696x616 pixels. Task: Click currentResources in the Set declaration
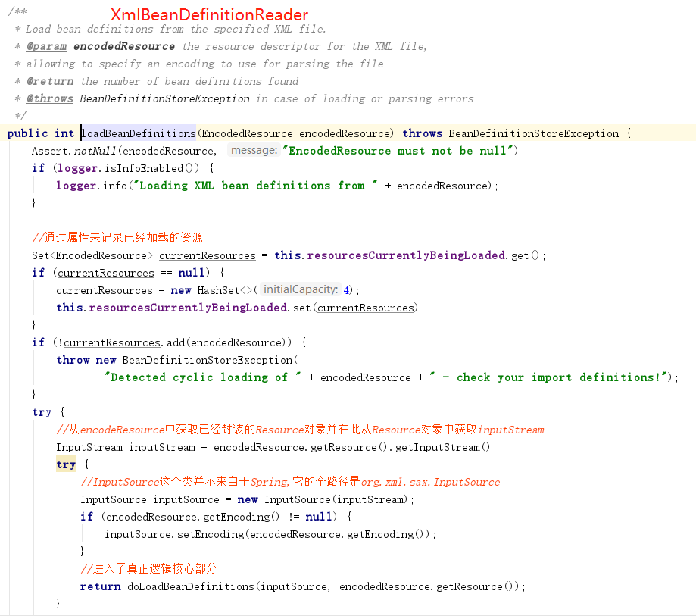[208, 255]
